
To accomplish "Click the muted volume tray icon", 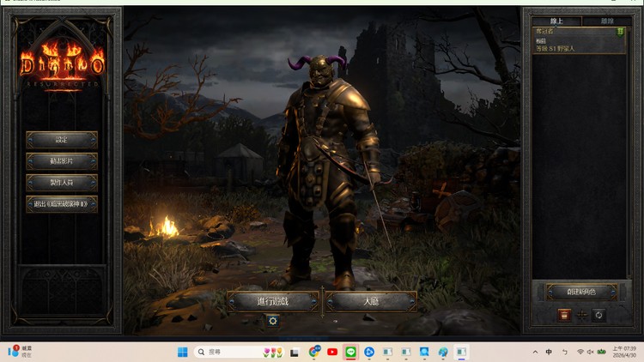I will coord(590,352).
